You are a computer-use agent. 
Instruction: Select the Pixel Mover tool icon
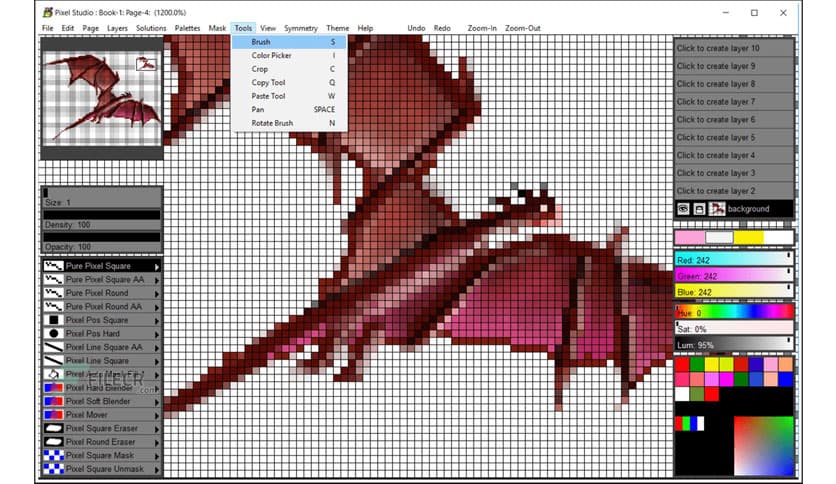click(53, 415)
